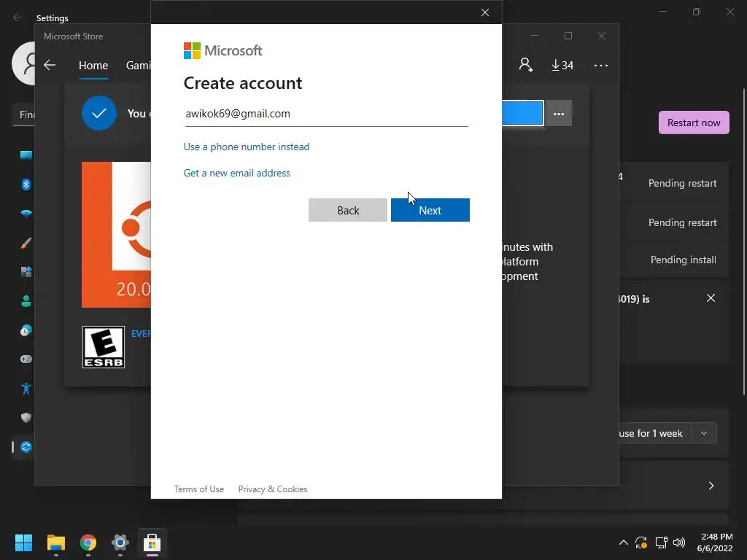747x560 pixels.
Task: Open Terms of Use link
Action: coord(198,489)
